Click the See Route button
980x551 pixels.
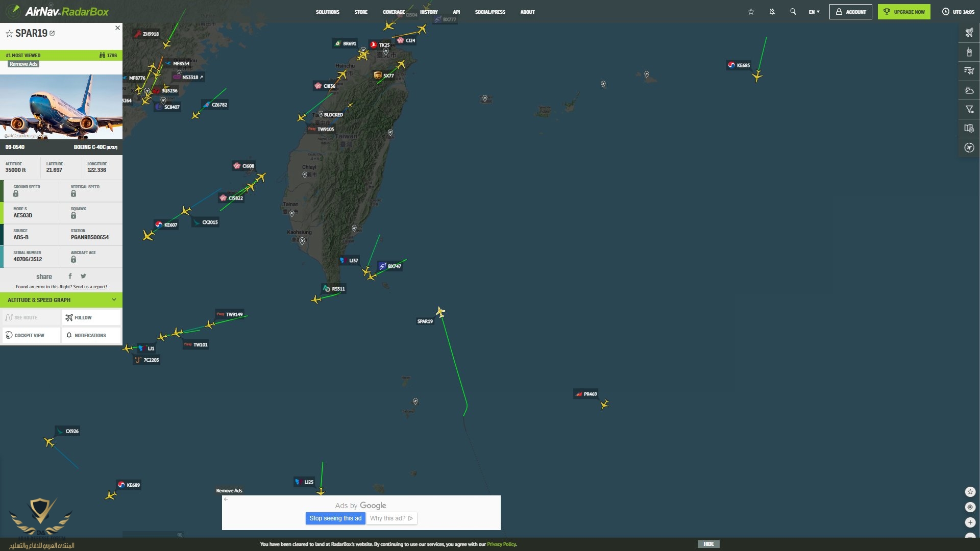[x=31, y=317]
